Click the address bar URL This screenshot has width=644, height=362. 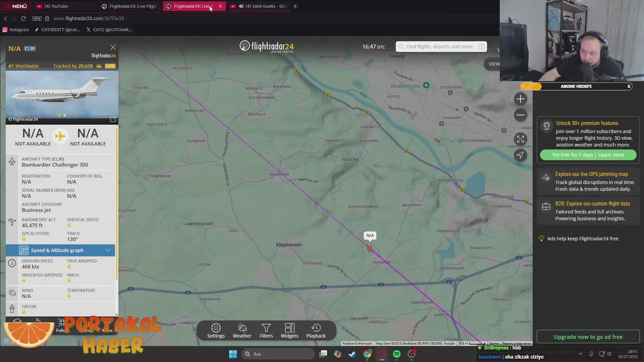pyautogui.click(x=89, y=19)
